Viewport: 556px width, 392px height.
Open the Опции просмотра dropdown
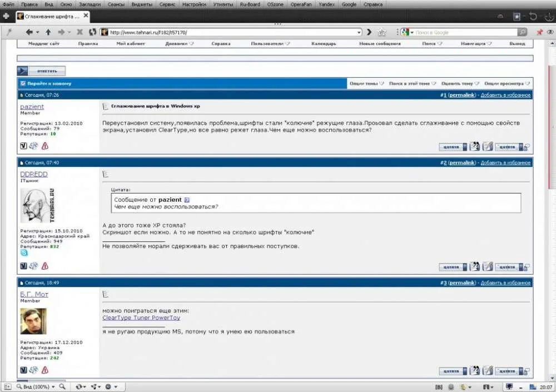pyautogui.click(x=507, y=84)
